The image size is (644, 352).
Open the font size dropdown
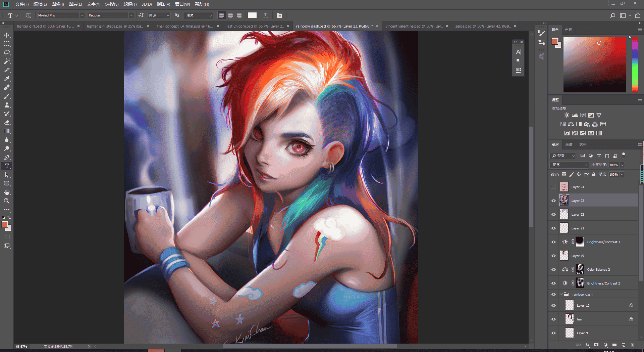pos(168,15)
